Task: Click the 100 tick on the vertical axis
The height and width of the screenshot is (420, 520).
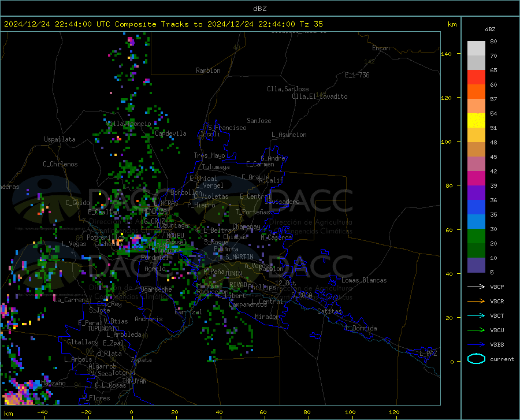Action: click(446, 142)
